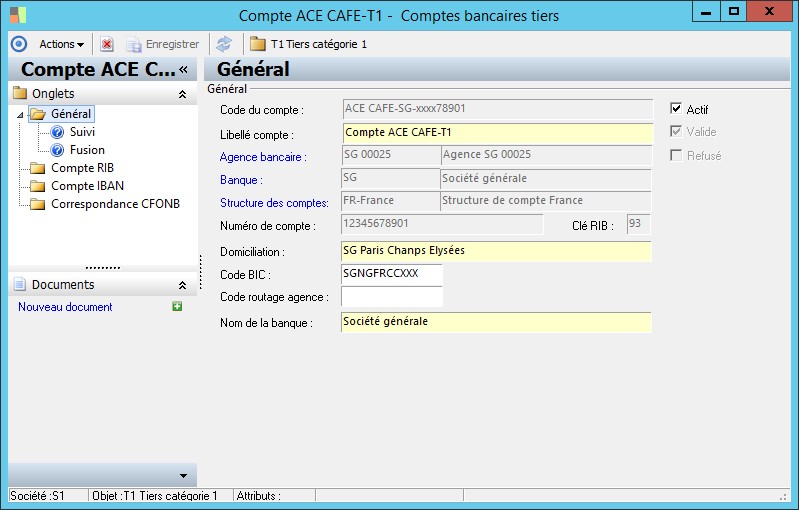Click the window resize grip at bottom right
This screenshot has height=510, width=799.
tap(784, 496)
